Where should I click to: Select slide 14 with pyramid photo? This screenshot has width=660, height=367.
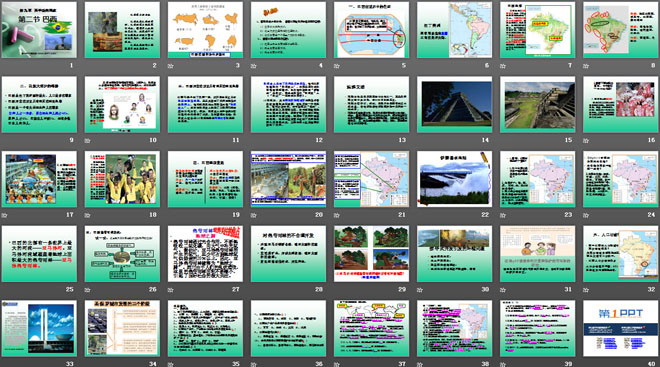[455, 104]
